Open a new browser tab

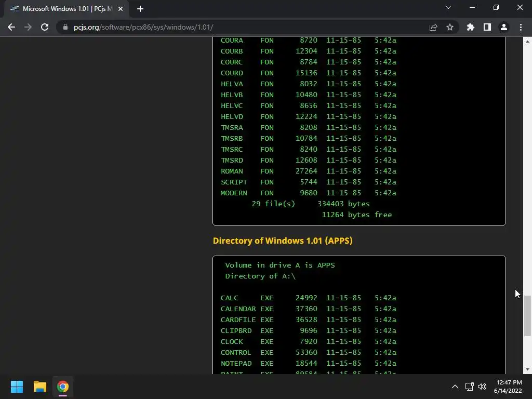(140, 9)
